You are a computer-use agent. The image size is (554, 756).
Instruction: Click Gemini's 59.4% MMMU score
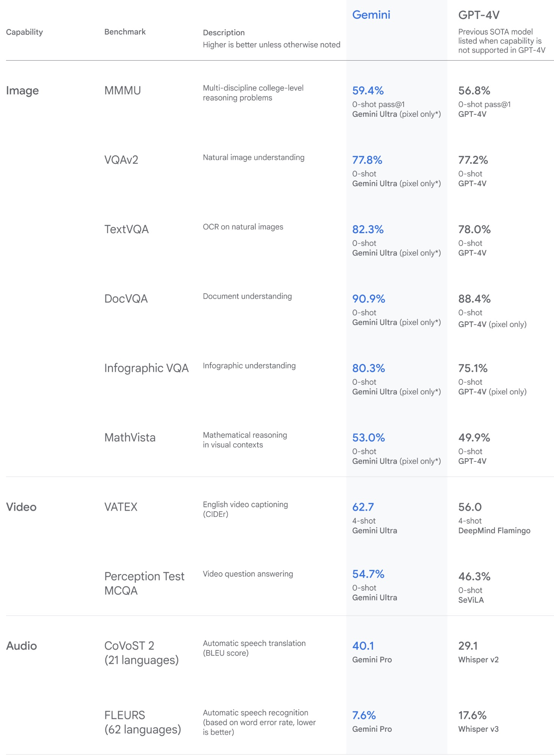[368, 91]
